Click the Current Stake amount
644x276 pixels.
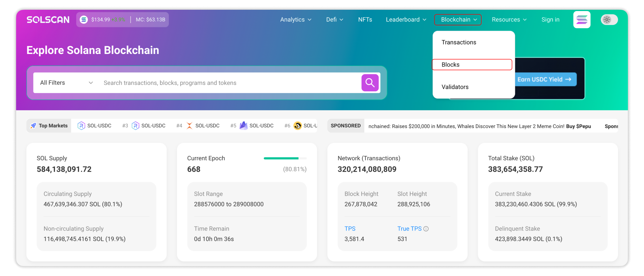pyautogui.click(x=536, y=204)
